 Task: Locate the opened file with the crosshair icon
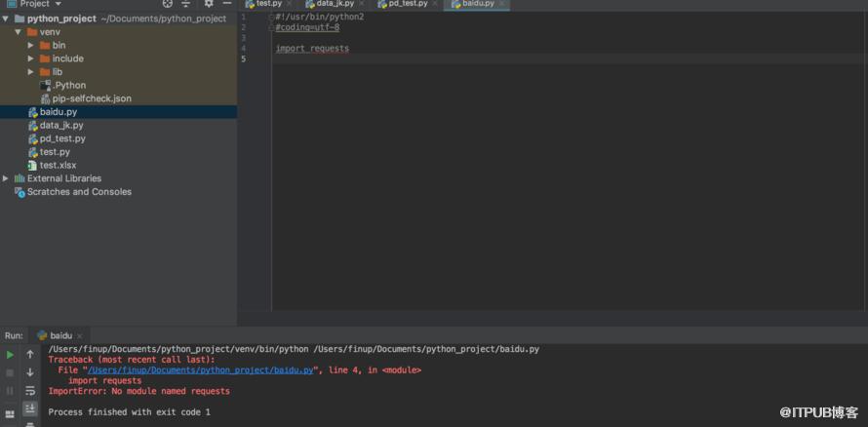[x=168, y=3]
